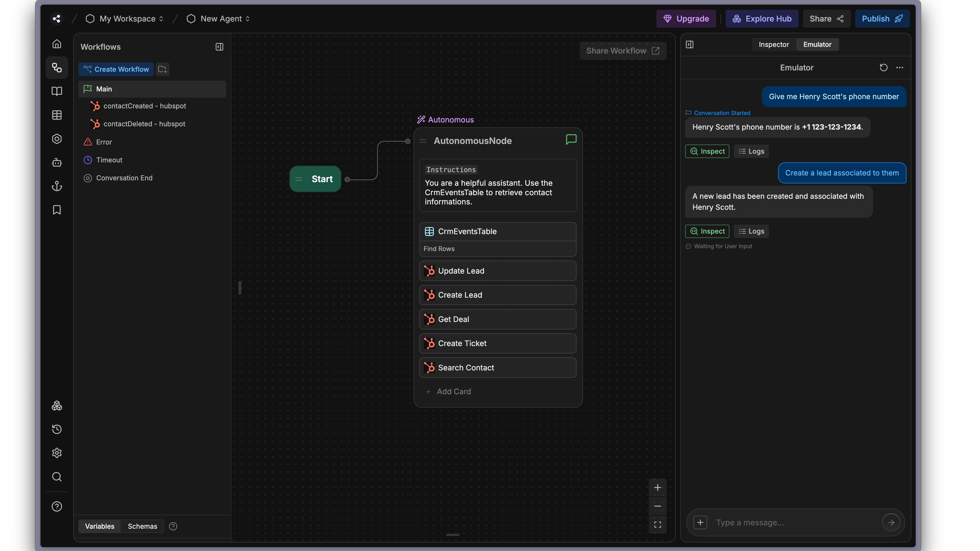Screen dimensions: 980x551
Task: Click the Type a message input
Action: click(x=795, y=523)
